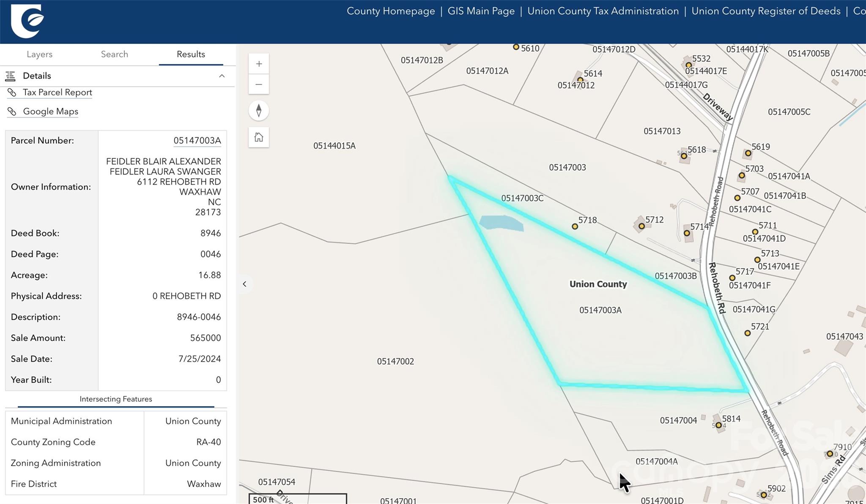Open the Tax Parcel Report link
Screen dimensions: 866x504
coord(57,93)
